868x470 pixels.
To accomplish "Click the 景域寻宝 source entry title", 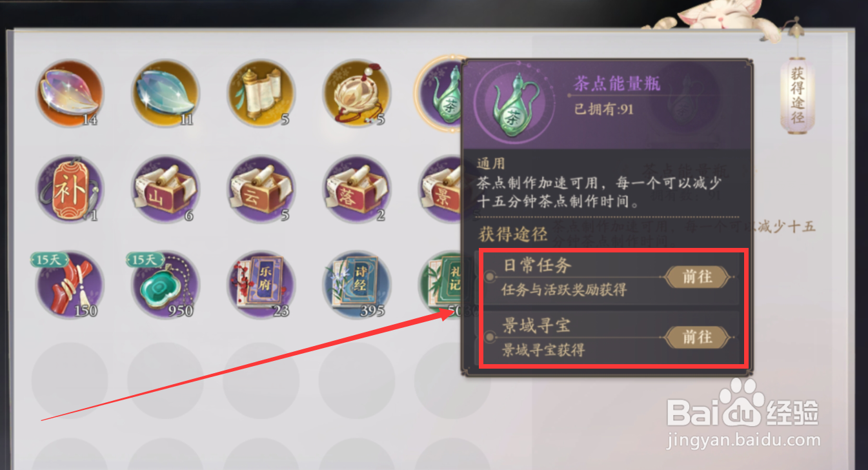I will (x=537, y=326).
